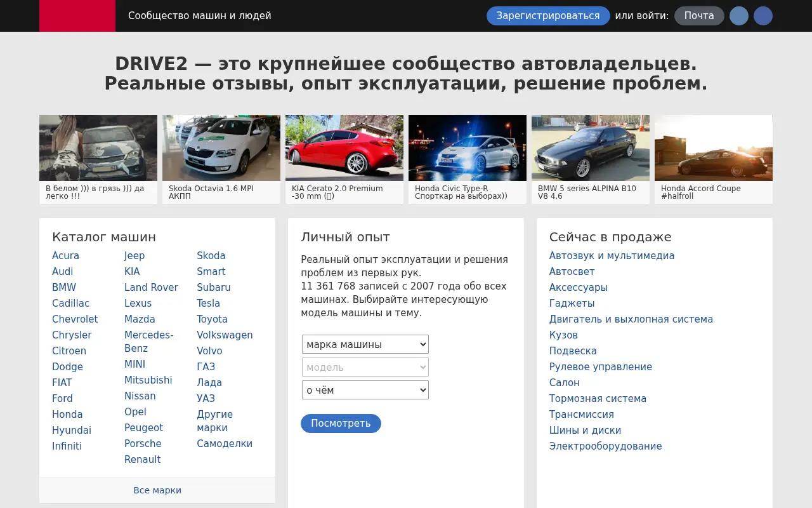The image size is (812, 508).
Task: Open the Mitsubishi brand link
Action: click(148, 380)
